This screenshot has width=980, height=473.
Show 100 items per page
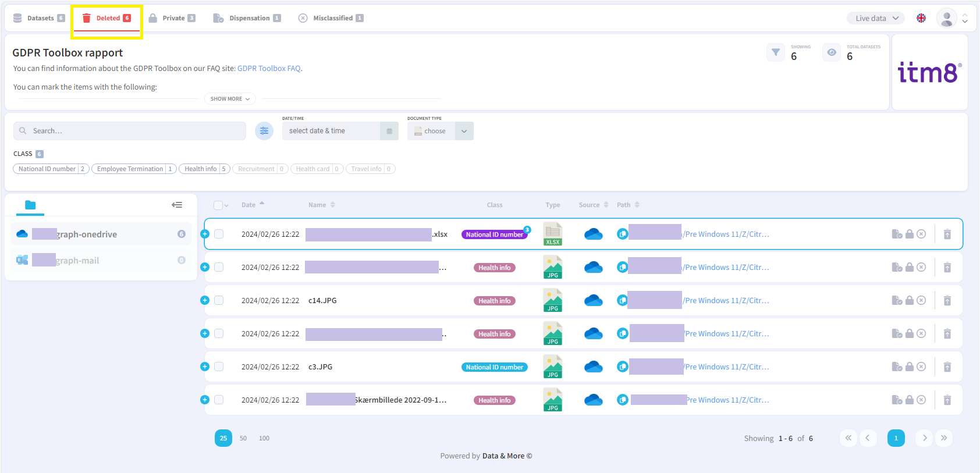[264, 438]
